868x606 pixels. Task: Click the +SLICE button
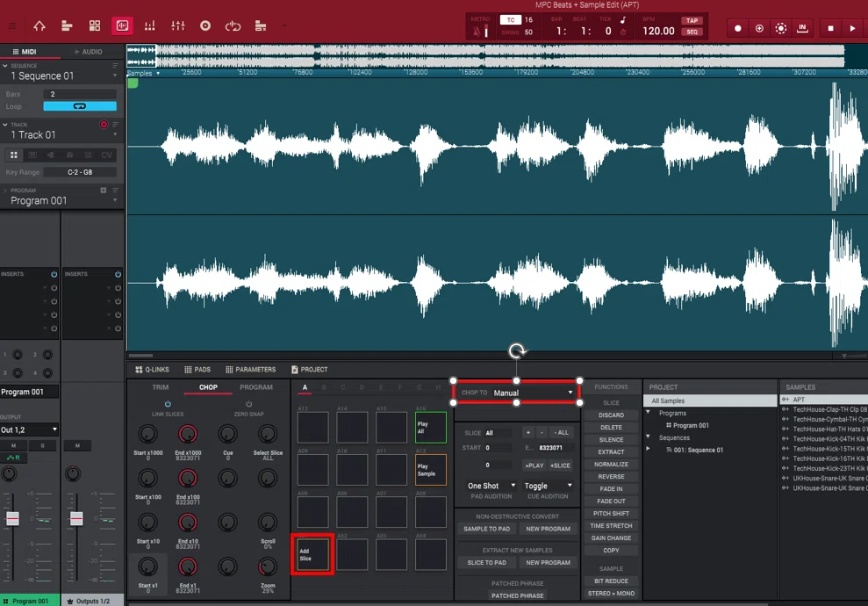coord(560,465)
